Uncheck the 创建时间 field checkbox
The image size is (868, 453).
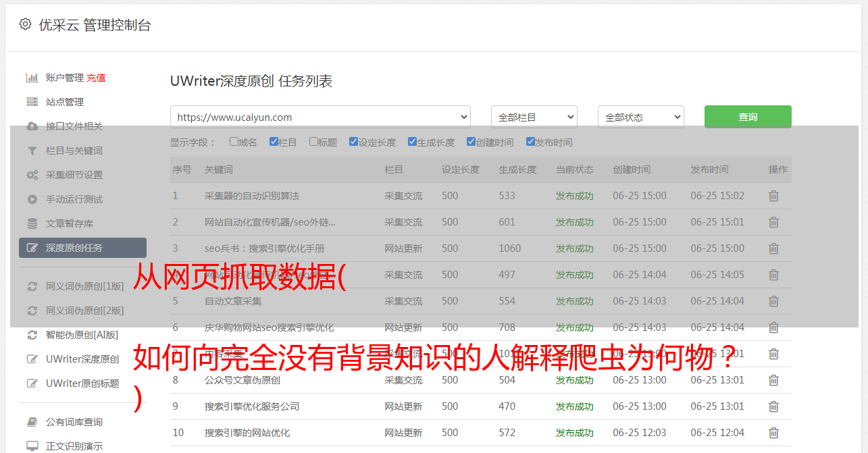[x=471, y=142]
